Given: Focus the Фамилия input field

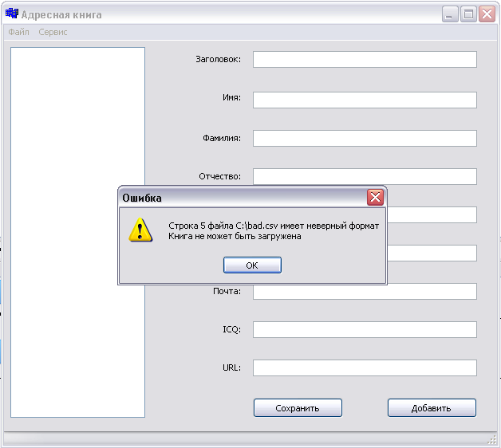Looking at the screenshot, I should 365,138.
